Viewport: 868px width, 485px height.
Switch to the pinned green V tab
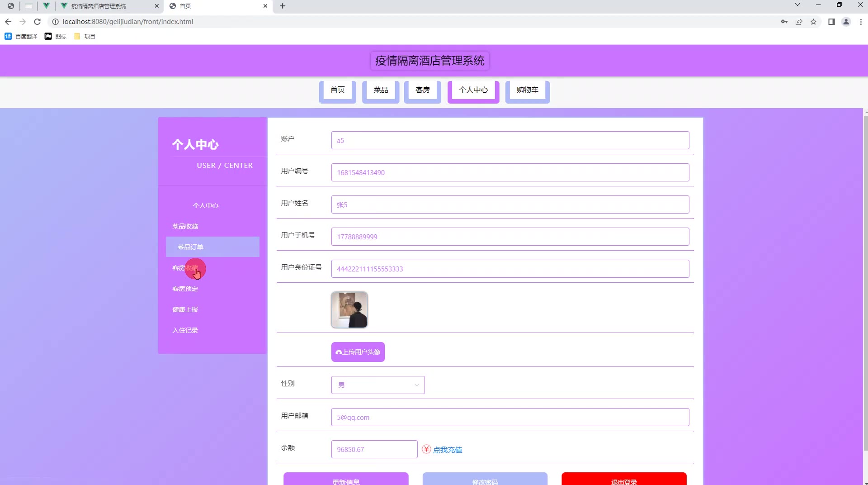coord(46,6)
